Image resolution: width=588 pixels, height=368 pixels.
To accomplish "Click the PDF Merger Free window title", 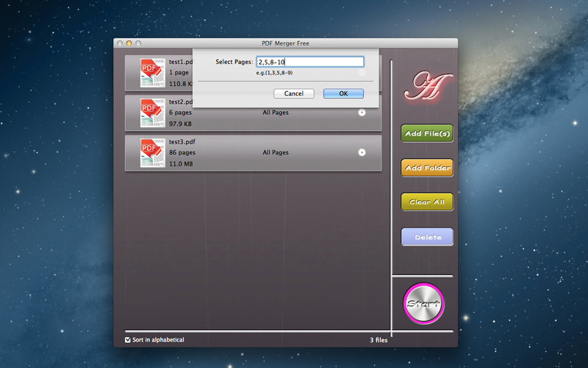I will [285, 43].
